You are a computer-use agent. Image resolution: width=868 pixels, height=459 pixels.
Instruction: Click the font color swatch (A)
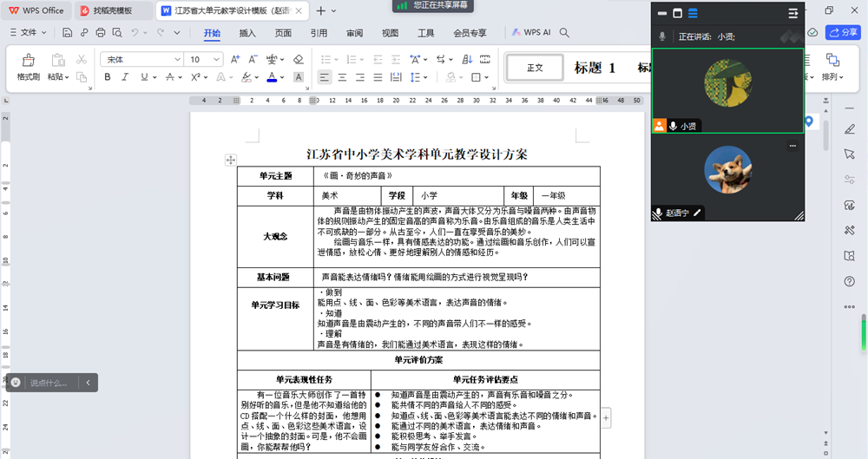(x=271, y=77)
